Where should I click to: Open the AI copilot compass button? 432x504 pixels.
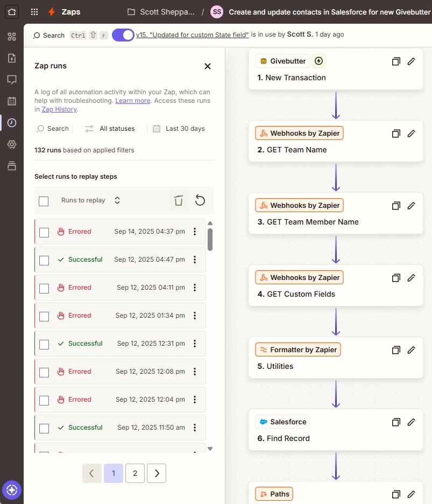click(12, 490)
